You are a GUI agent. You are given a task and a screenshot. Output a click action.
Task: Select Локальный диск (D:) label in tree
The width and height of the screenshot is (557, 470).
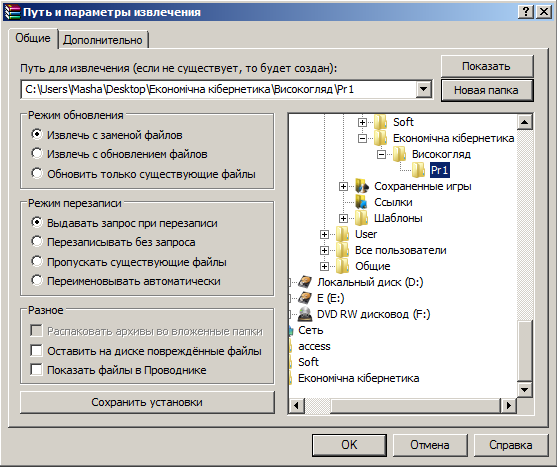pyautogui.click(x=370, y=282)
